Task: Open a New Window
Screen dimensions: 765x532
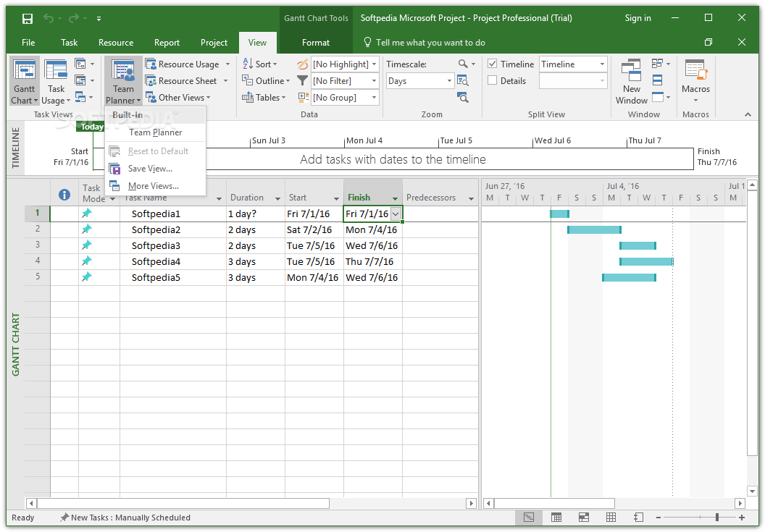Action: click(631, 82)
